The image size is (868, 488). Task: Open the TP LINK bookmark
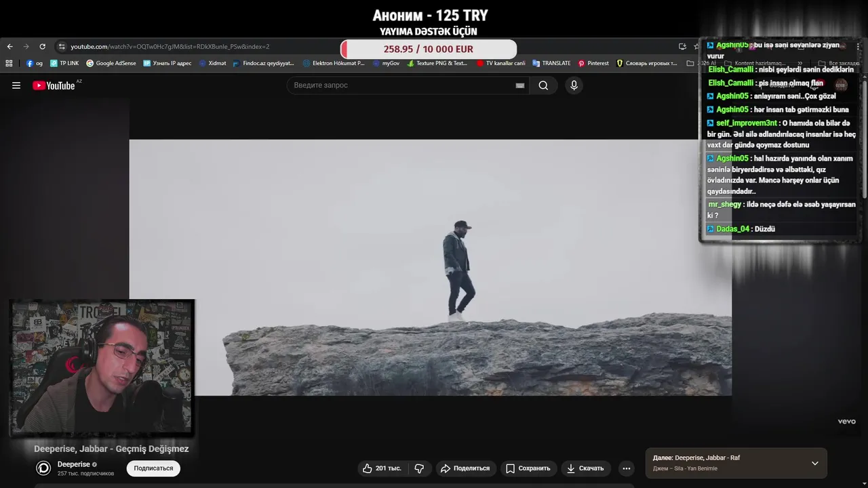click(64, 63)
